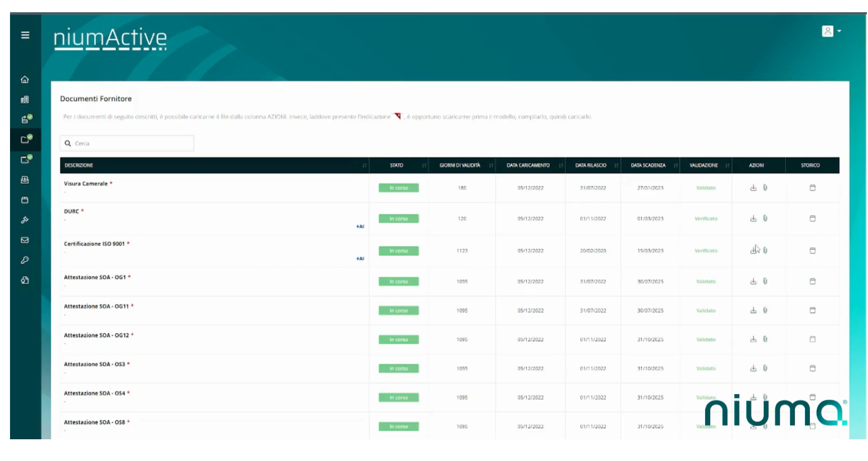Open the calendar icon in left sidebar
The image size is (868, 461).
click(25, 200)
